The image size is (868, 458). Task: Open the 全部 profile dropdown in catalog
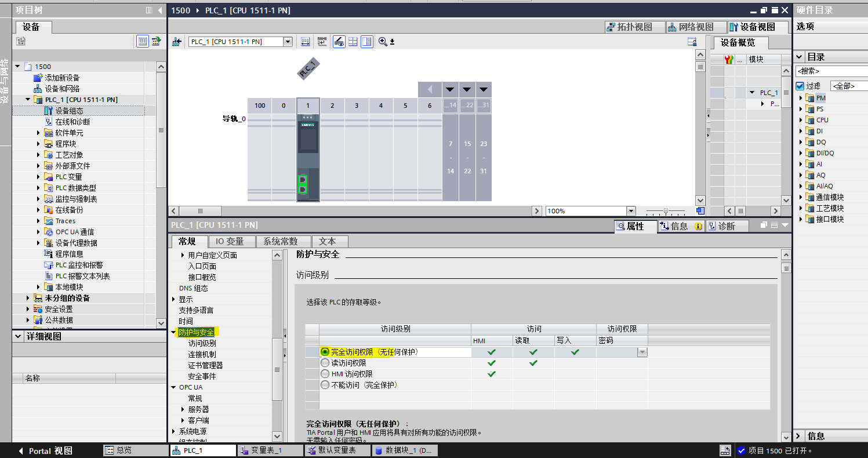point(849,86)
